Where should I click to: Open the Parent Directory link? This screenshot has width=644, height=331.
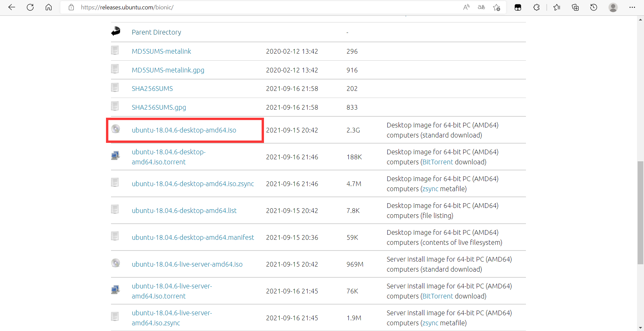[x=156, y=32]
